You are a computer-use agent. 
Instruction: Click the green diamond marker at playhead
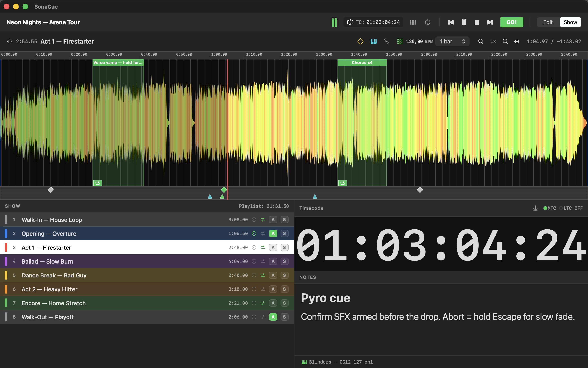(224, 190)
